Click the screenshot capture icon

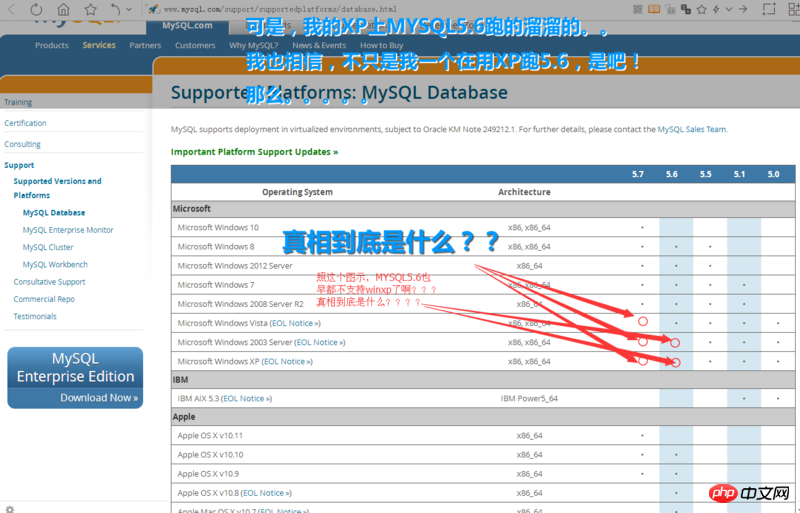(x=769, y=9)
